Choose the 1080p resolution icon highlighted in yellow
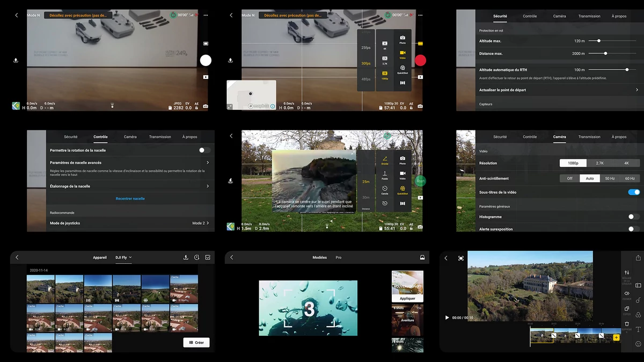 tap(385, 75)
